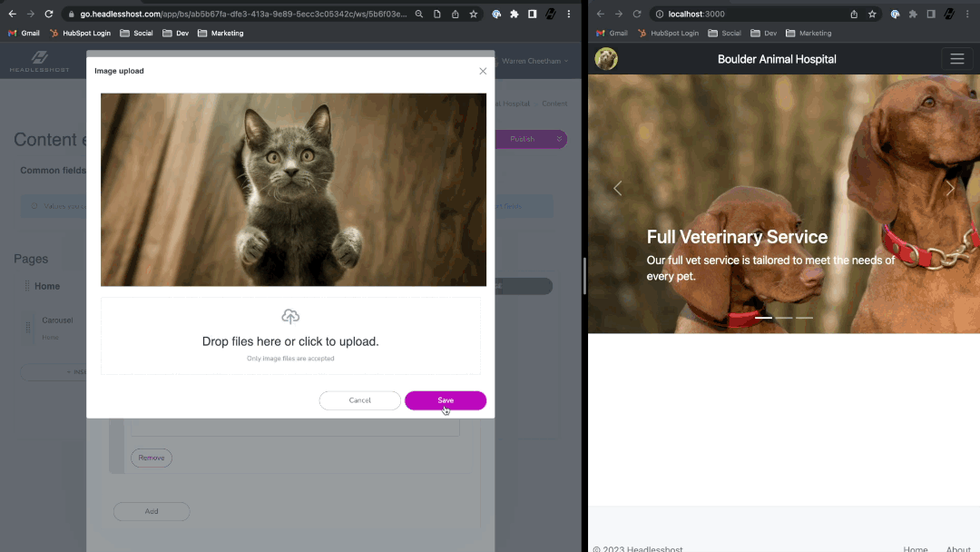980x552 pixels.
Task: Select the third carousel slide indicator
Action: (804, 318)
